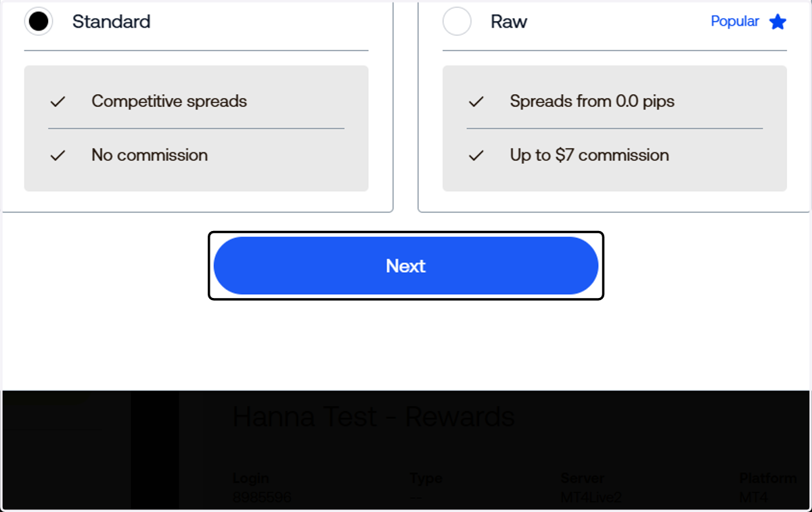Click the Spreads from 0.0 pips text

pyautogui.click(x=592, y=102)
